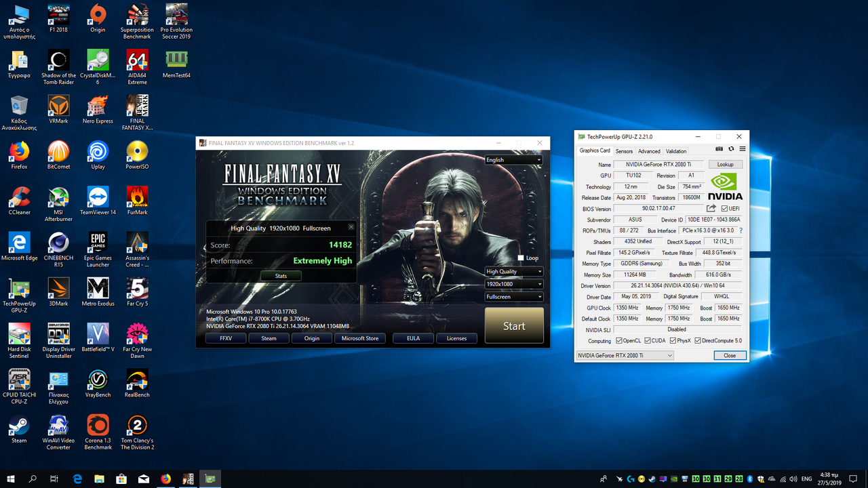868x488 pixels.
Task: Click the Licenses button
Action: (x=456, y=338)
